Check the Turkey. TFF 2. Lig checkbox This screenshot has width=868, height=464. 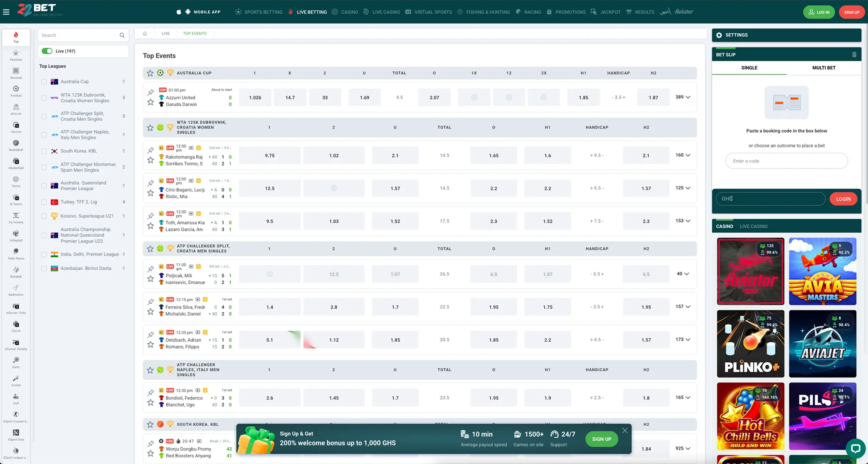44,202
